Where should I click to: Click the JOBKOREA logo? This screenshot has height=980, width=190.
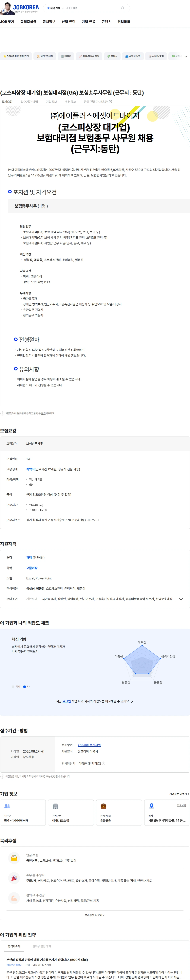(26, 7)
